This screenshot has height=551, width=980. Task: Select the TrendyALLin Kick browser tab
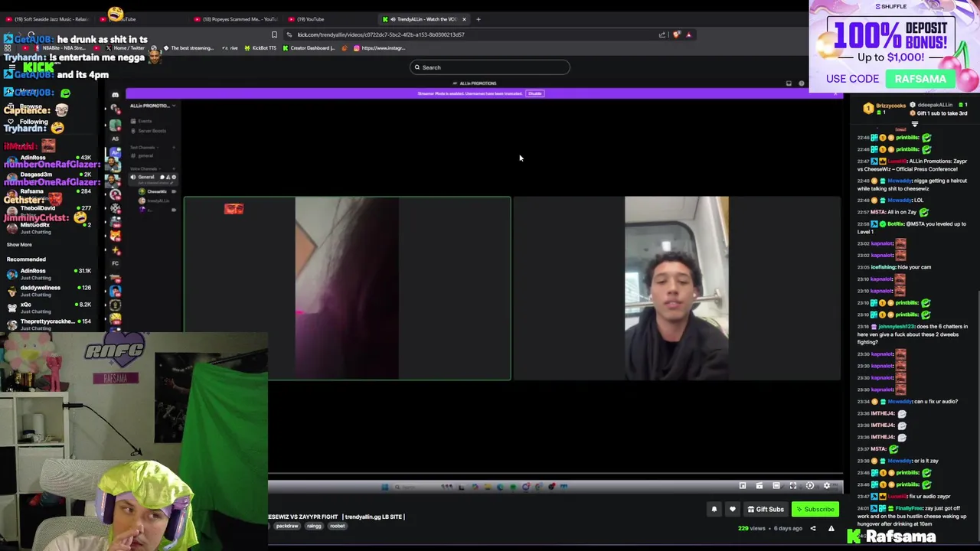(x=425, y=19)
